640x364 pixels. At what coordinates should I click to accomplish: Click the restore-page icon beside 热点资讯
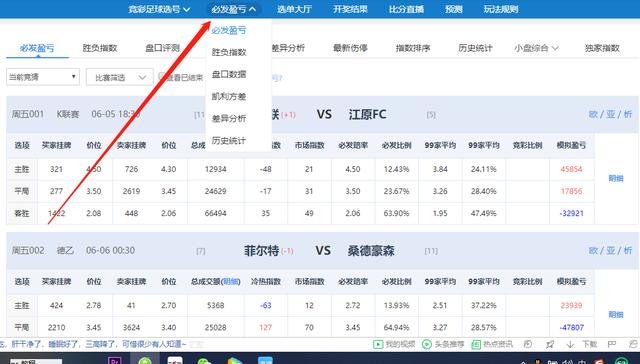pos(528,344)
